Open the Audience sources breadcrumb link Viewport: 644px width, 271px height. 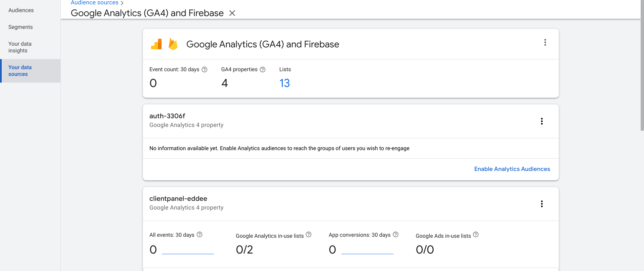coord(95,3)
